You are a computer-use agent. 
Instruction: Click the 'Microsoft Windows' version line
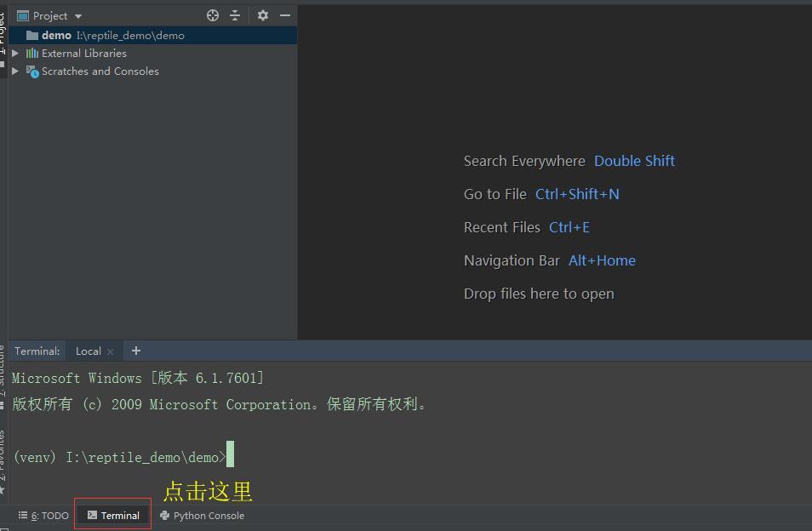pyautogui.click(x=138, y=378)
